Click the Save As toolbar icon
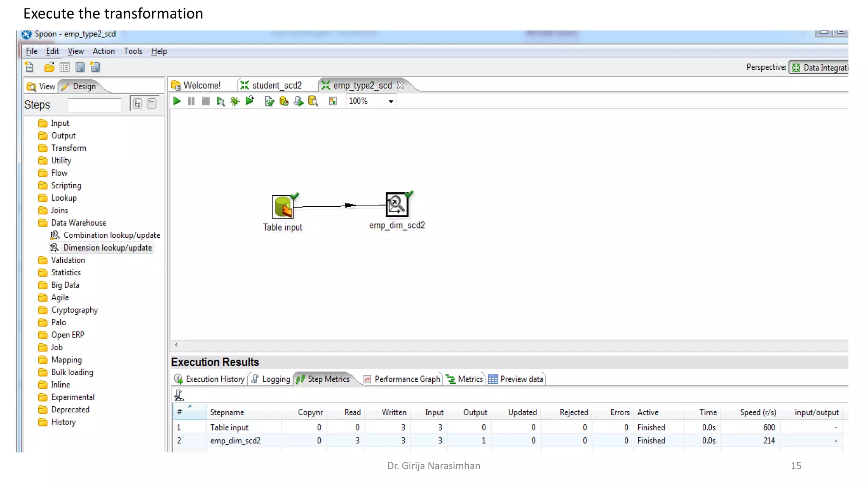This screenshot has width=868, height=488. point(95,67)
